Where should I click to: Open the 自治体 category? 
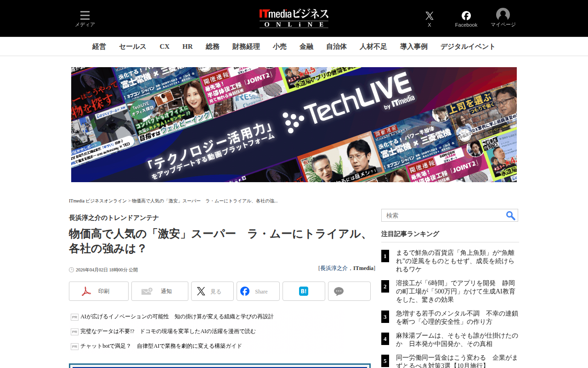[x=336, y=46]
